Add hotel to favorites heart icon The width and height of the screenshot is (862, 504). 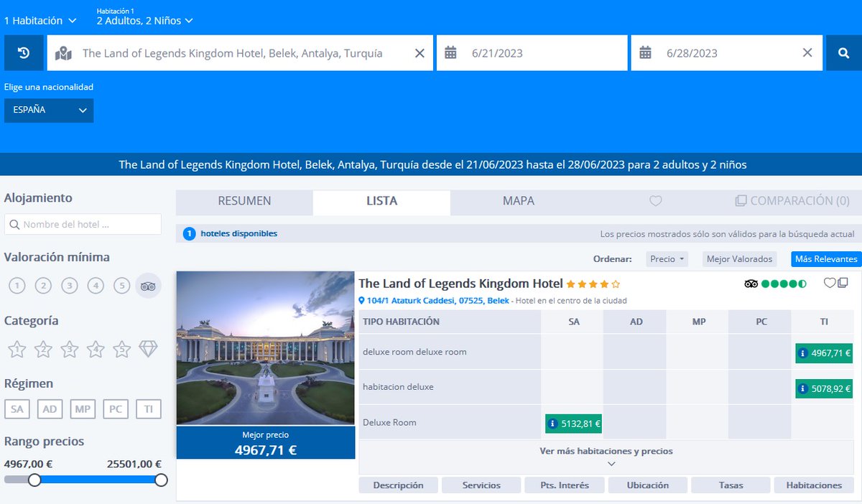pos(829,283)
